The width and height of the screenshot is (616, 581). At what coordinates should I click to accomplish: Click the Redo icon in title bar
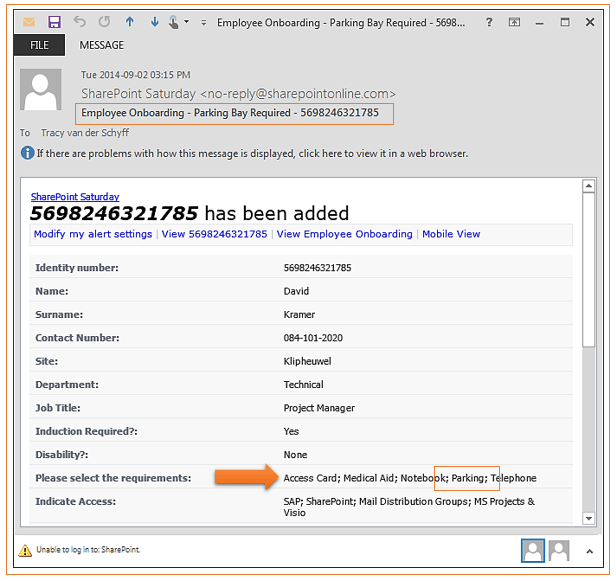pos(103,21)
